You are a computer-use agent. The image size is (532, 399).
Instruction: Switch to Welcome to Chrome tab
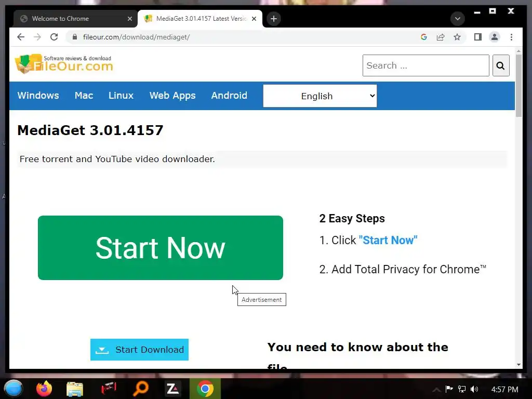tap(75, 19)
